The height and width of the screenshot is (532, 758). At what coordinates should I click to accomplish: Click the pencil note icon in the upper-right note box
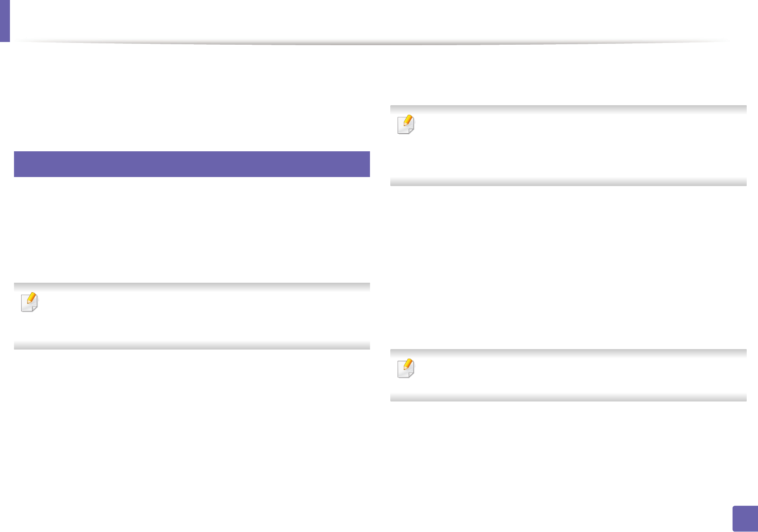pos(406,124)
